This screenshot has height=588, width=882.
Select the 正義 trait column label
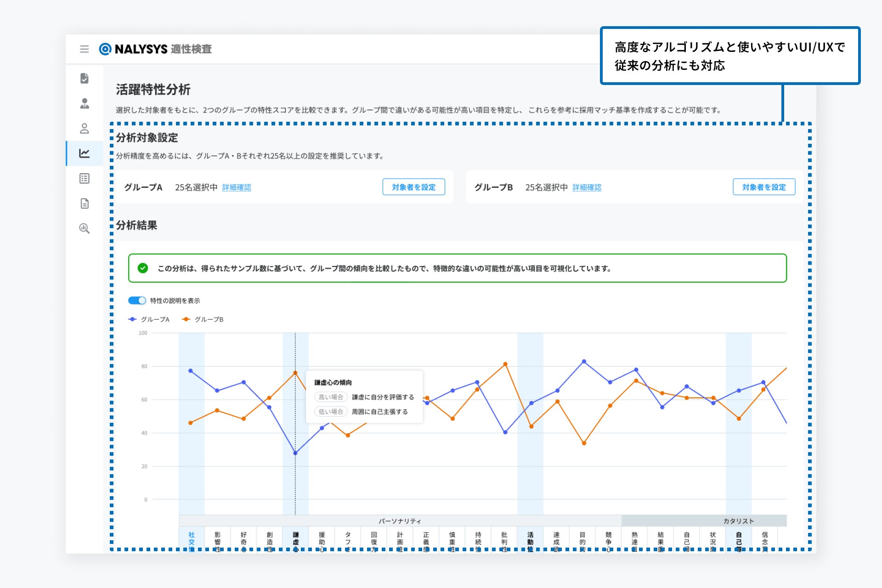click(x=426, y=541)
